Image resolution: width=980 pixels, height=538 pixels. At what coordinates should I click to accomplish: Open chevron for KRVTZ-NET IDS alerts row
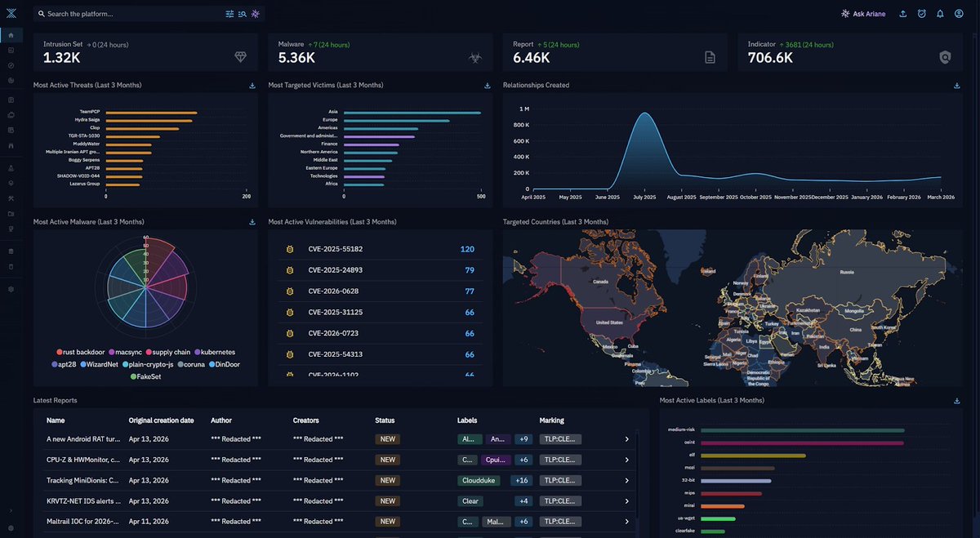627,501
